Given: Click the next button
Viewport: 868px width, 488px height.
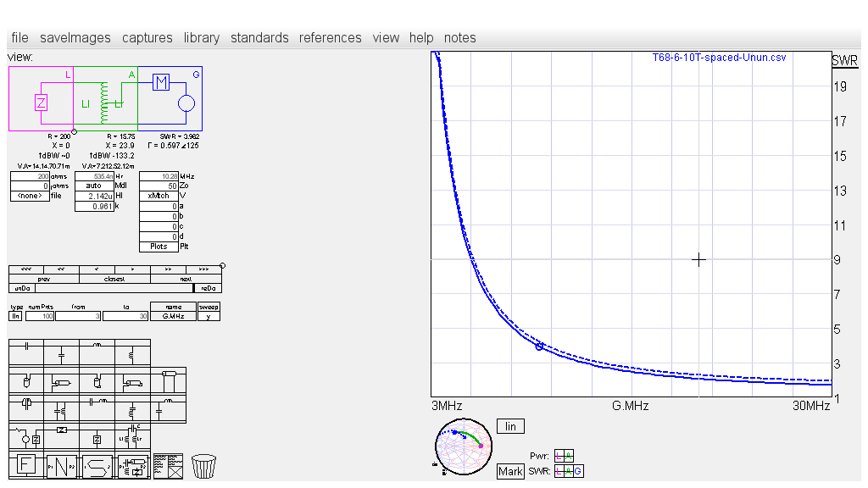Looking at the screenshot, I should [186, 280].
